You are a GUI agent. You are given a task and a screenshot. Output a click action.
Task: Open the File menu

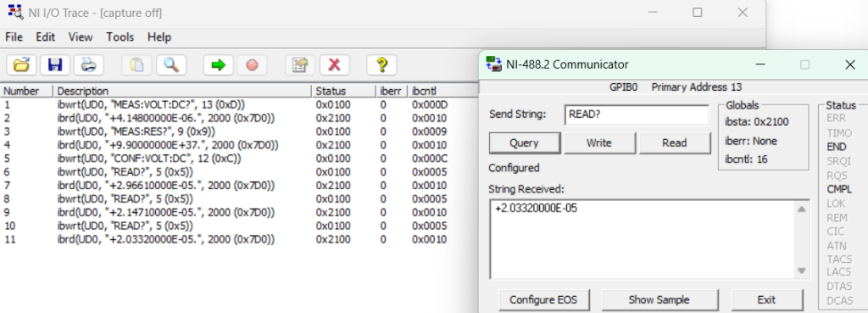14,37
